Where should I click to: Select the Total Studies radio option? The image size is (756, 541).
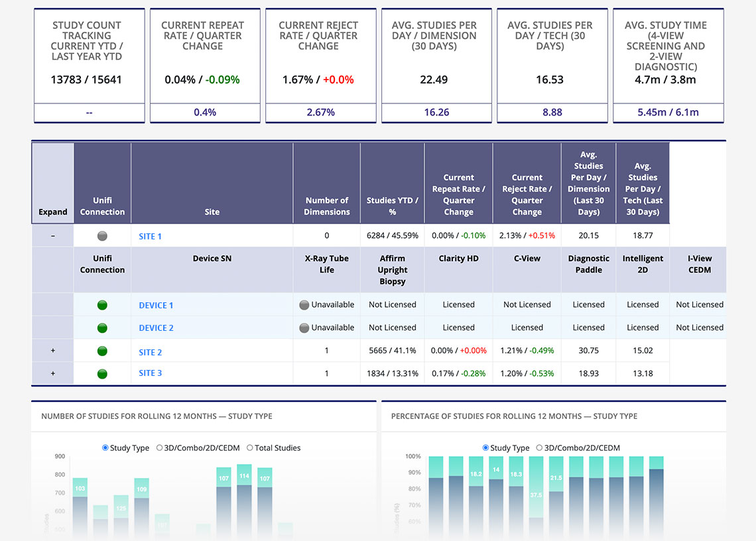[x=250, y=448]
